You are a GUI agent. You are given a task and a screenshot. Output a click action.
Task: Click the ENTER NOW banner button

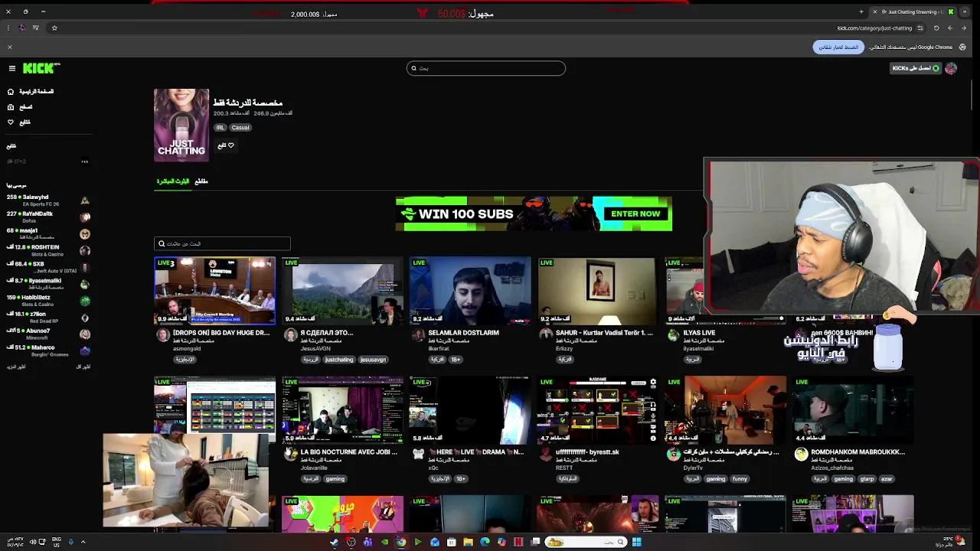635,214
